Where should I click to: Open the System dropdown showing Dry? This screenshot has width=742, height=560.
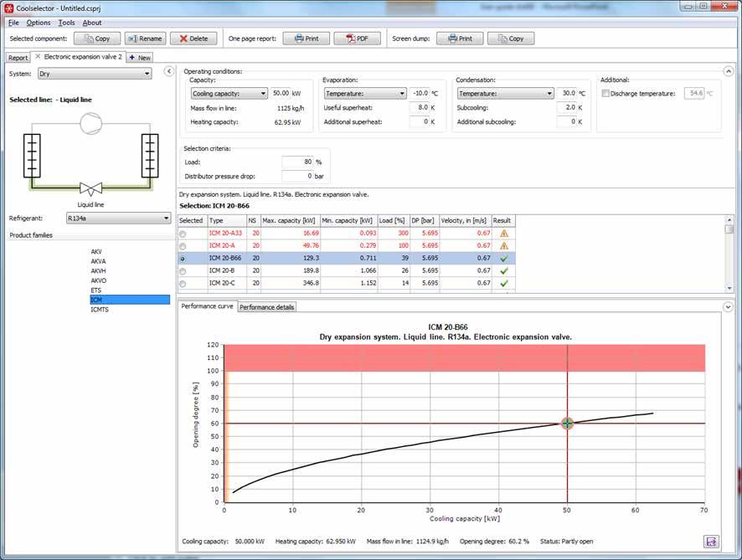(x=95, y=74)
